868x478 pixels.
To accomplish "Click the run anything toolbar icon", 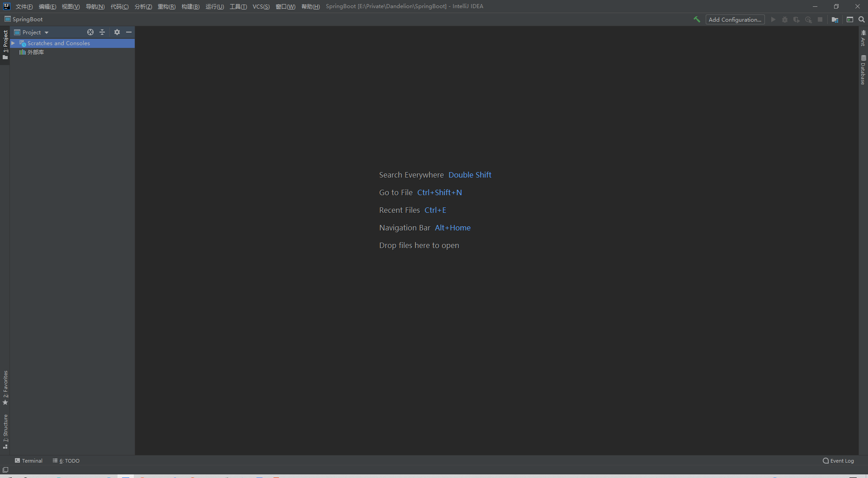I will pyautogui.click(x=850, y=19).
